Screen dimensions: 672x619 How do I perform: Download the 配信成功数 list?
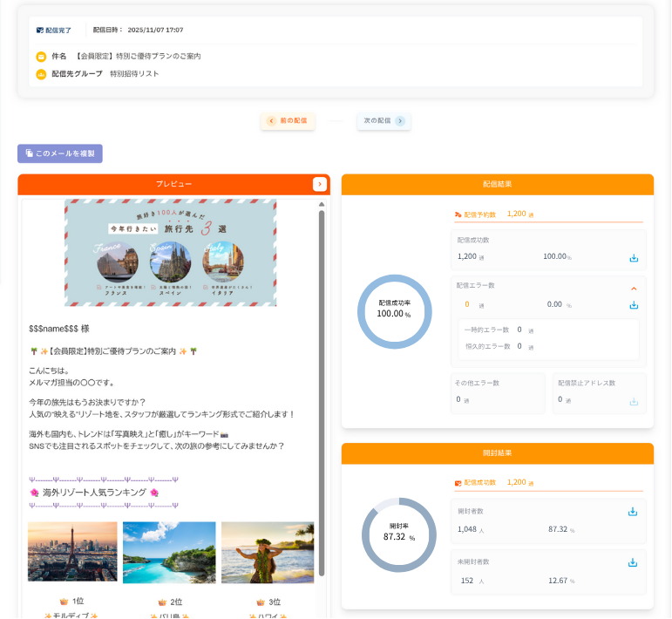coord(634,258)
